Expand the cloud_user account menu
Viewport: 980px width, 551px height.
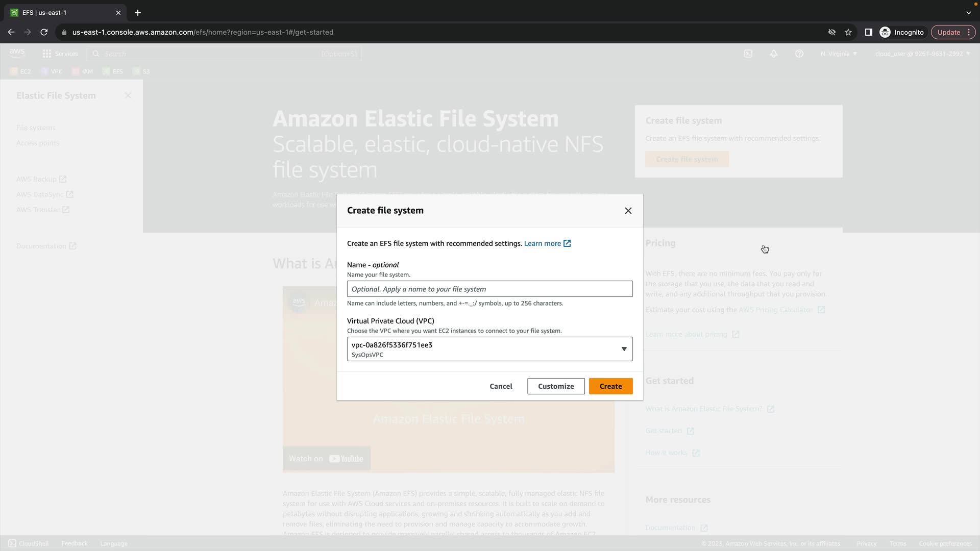(922, 54)
